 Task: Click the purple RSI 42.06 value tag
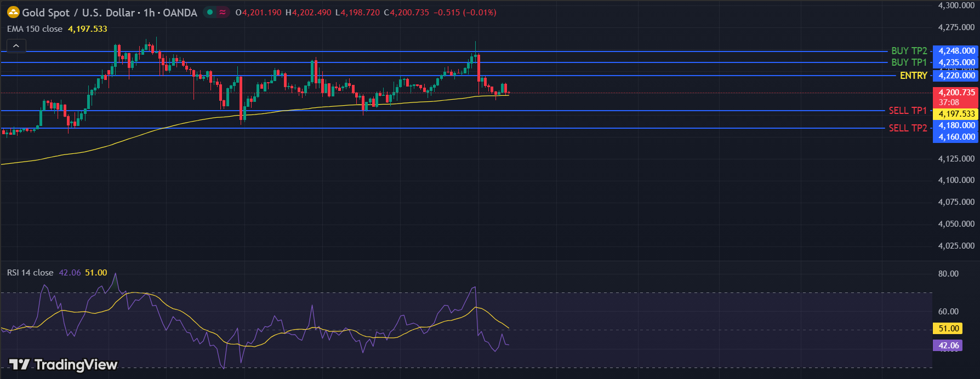[948, 346]
